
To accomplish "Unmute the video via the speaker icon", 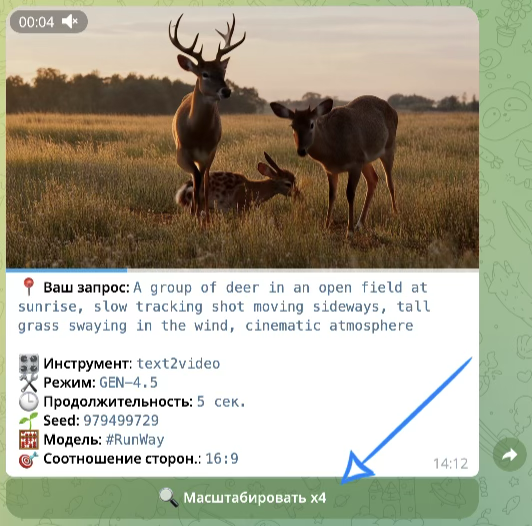I will coord(70,22).
